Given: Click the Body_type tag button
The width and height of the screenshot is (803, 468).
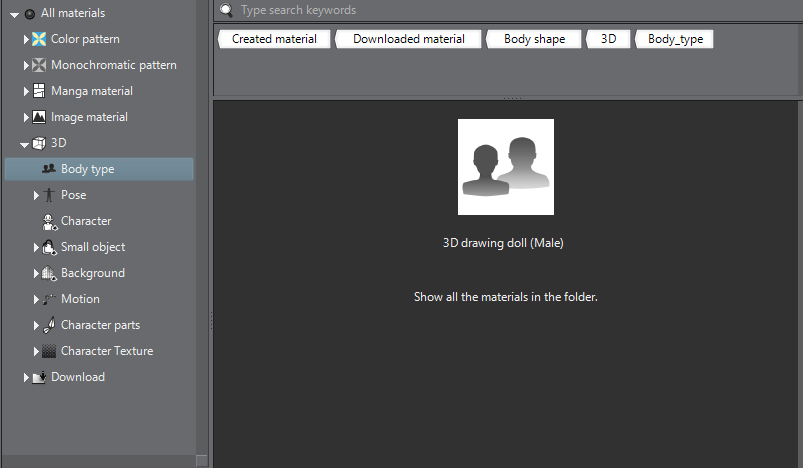Looking at the screenshot, I should coord(674,39).
